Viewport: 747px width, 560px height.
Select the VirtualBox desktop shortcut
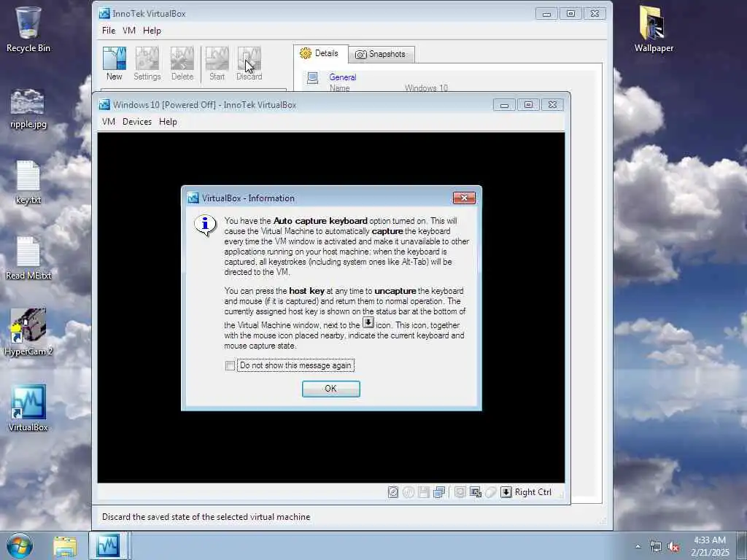28,408
